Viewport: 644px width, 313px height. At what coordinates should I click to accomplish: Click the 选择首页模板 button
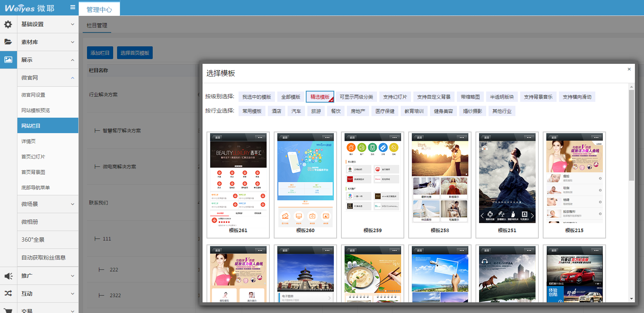tap(135, 53)
